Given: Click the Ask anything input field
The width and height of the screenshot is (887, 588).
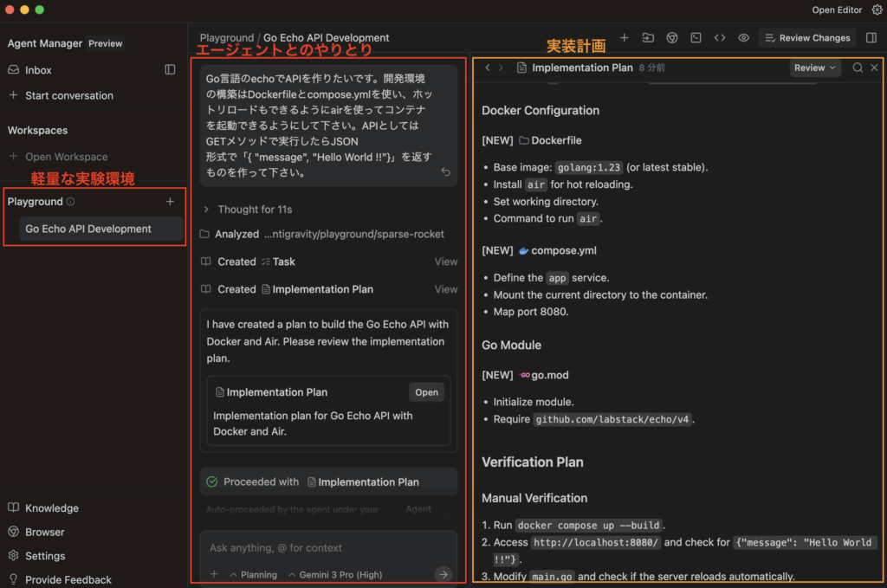Looking at the screenshot, I should tap(327, 548).
